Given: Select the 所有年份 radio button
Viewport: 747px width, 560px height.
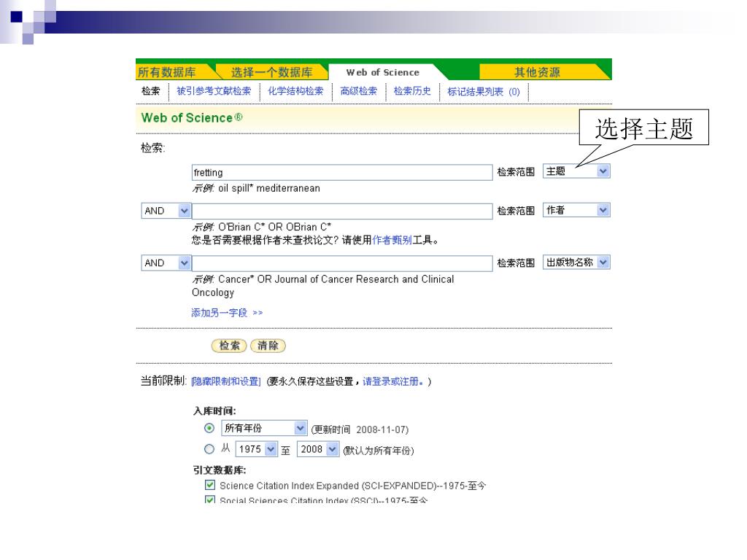Looking at the screenshot, I should (x=209, y=428).
